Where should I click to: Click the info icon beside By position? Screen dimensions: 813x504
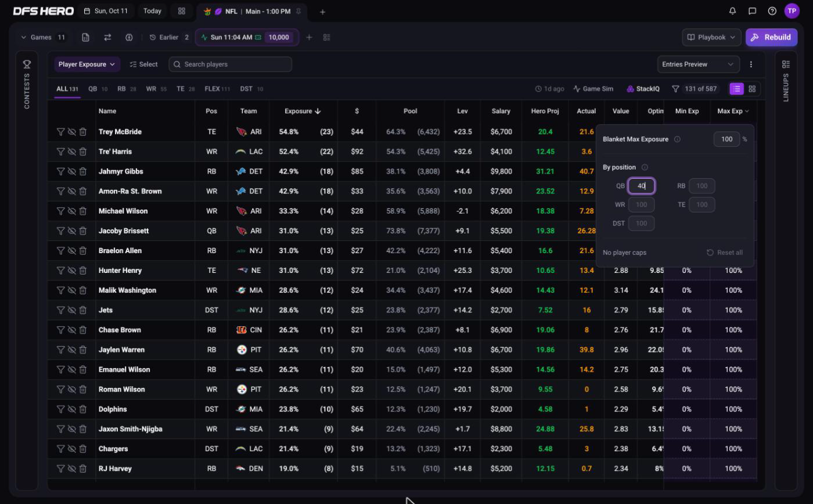tap(645, 167)
